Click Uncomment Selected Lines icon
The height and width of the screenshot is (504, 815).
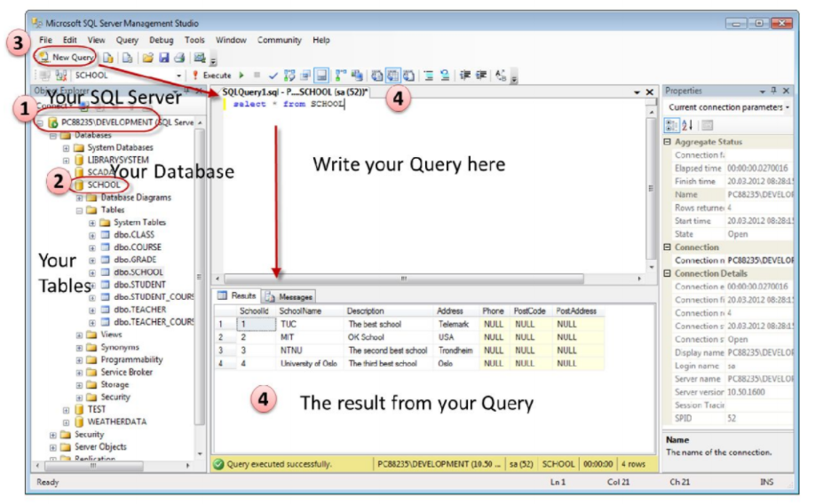tap(445, 75)
